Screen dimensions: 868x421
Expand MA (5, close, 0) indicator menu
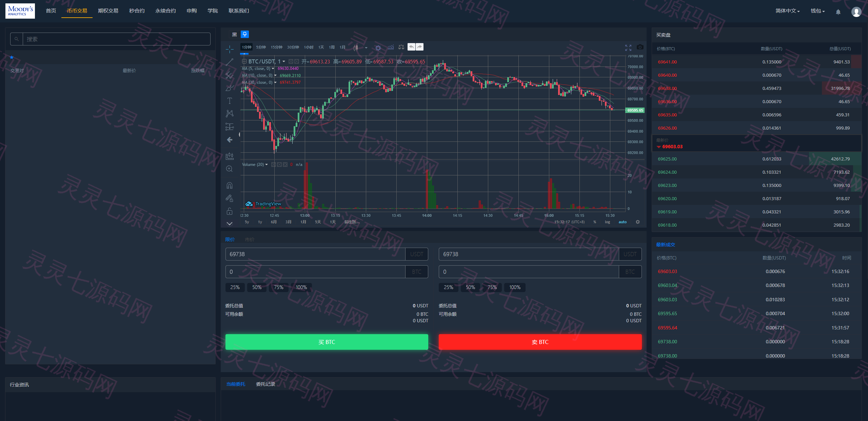(x=273, y=69)
